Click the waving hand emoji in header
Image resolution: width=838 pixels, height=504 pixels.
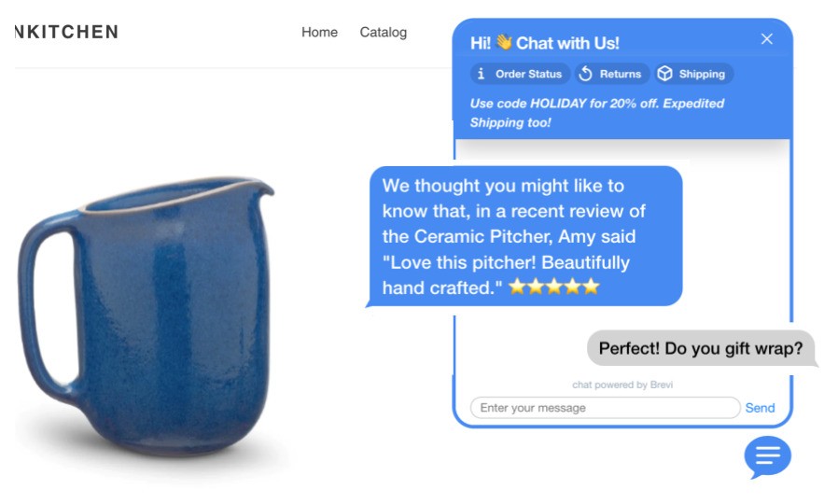[x=503, y=42]
